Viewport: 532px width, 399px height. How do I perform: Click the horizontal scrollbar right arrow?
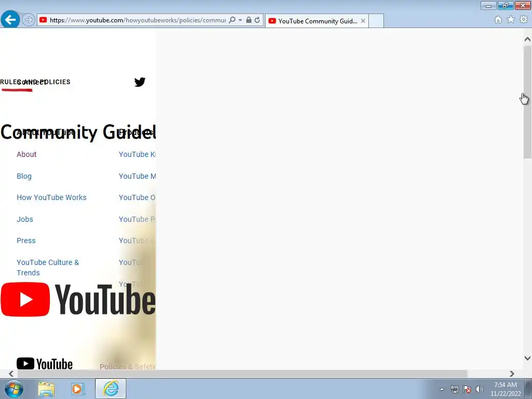point(512,374)
